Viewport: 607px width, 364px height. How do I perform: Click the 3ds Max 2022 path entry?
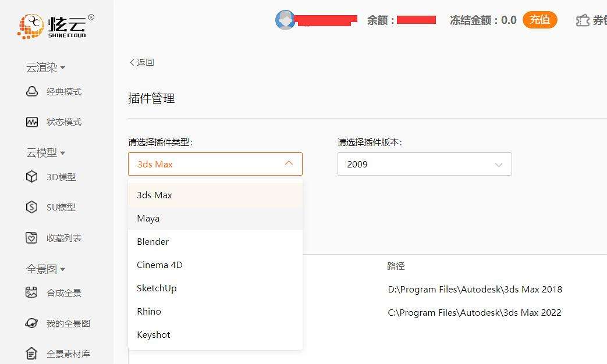[475, 313]
